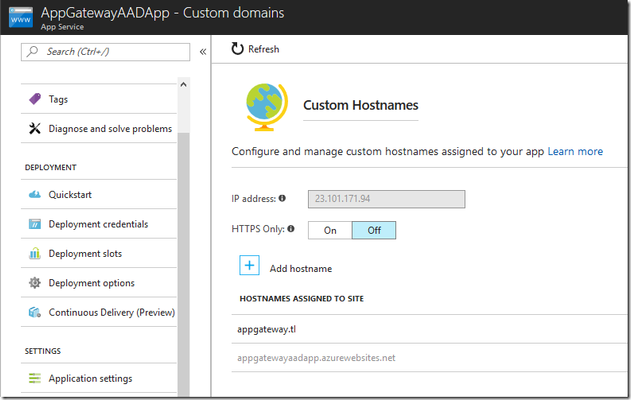Open Application settings
The width and height of the screenshot is (631, 400).
tap(99, 378)
